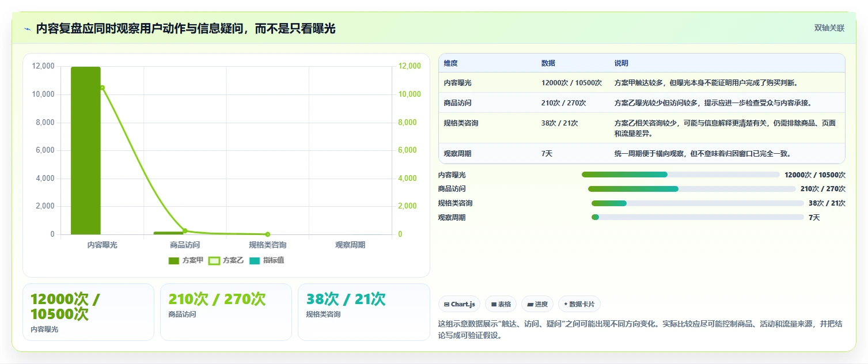Viewport: 868px width, 364px height.
Task: Click the 观察周期 x-axis label
Action: [350, 245]
